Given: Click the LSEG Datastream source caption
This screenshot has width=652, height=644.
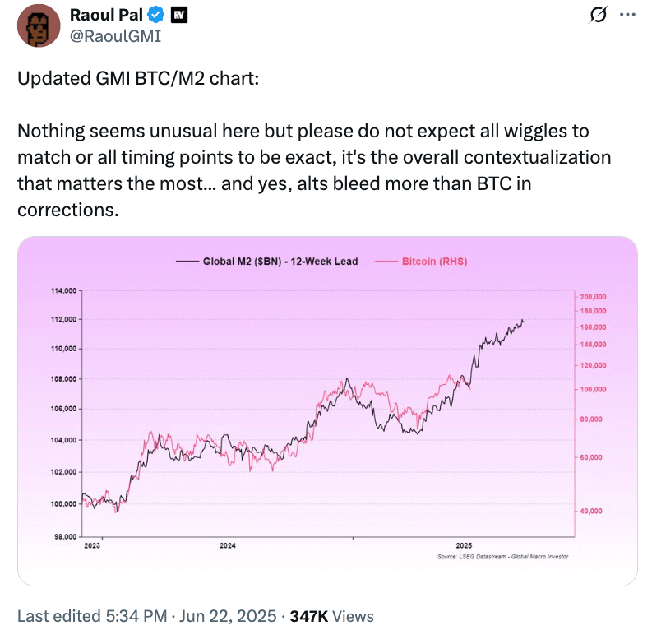Looking at the screenshot, I should point(503,557).
